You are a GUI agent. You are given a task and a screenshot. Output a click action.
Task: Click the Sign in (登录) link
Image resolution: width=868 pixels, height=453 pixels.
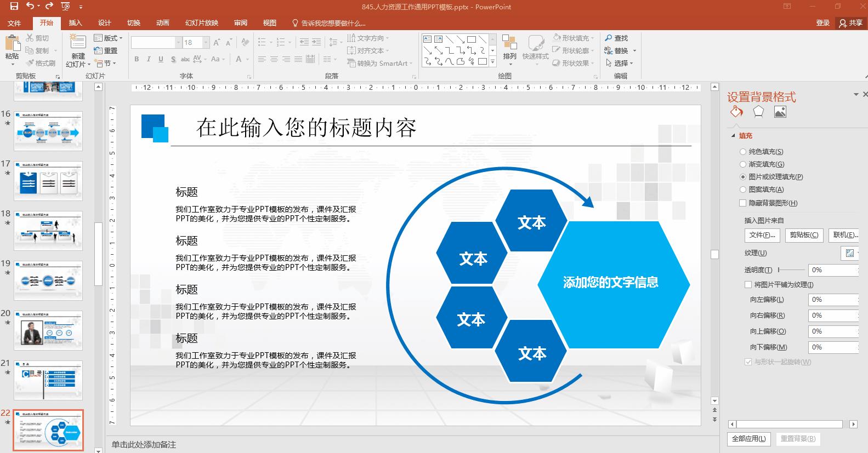click(x=822, y=23)
